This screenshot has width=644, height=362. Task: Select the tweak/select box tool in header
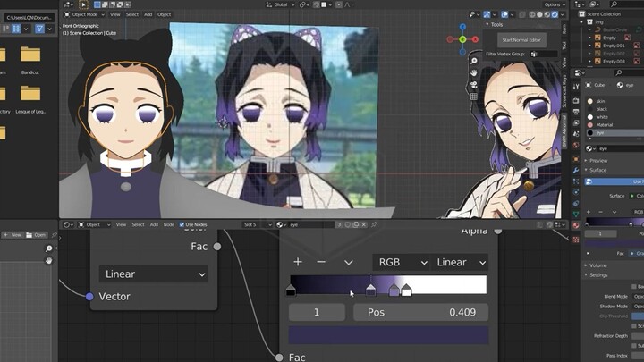click(x=83, y=4)
